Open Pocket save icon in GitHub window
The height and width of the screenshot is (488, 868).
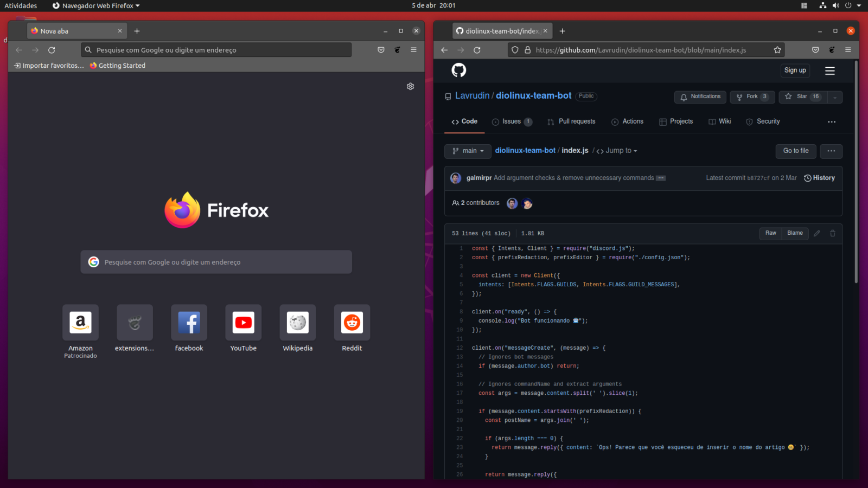click(815, 50)
